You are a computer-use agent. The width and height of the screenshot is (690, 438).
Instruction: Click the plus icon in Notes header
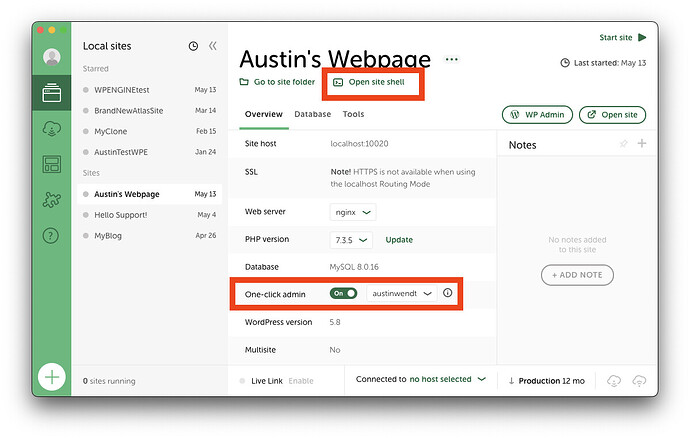[x=642, y=143]
